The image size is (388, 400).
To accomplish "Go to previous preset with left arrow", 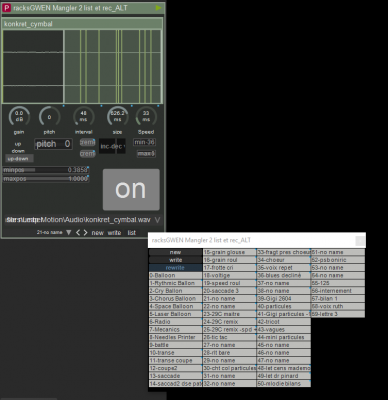I will pos(78,232).
